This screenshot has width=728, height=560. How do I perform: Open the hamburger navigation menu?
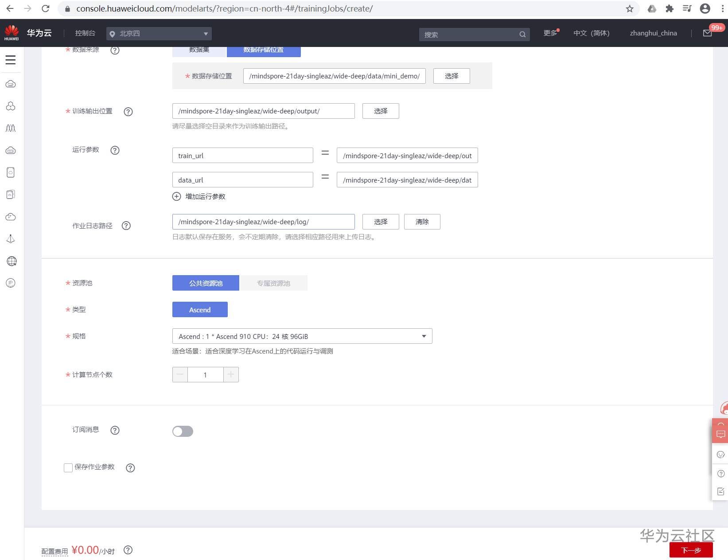pyautogui.click(x=11, y=60)
